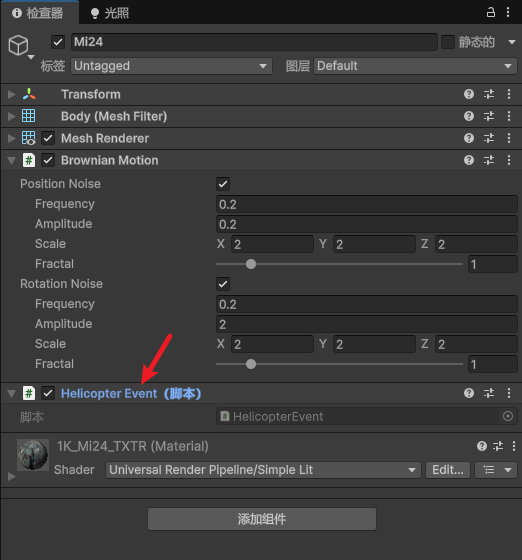
Task: Open material three-dot menu
Action: (x=514, y=446)
